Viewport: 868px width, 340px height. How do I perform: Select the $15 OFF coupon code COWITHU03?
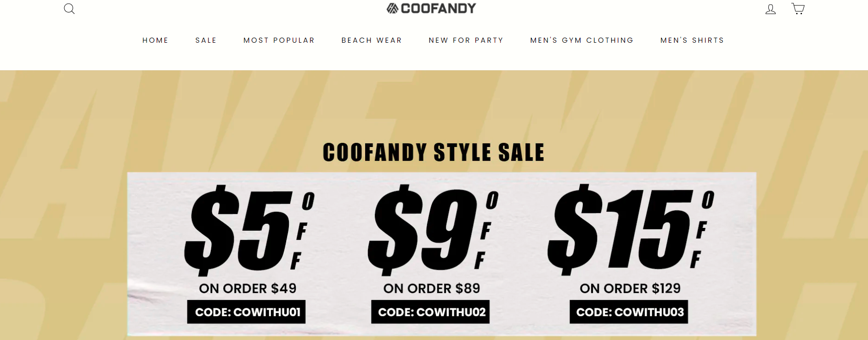click(x=628, y=312)
